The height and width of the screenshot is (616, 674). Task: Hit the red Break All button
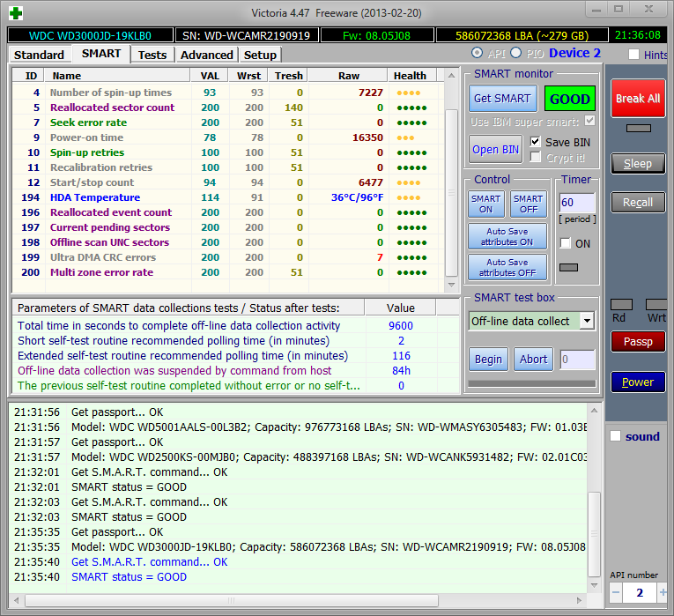click(x=637, y=99)
